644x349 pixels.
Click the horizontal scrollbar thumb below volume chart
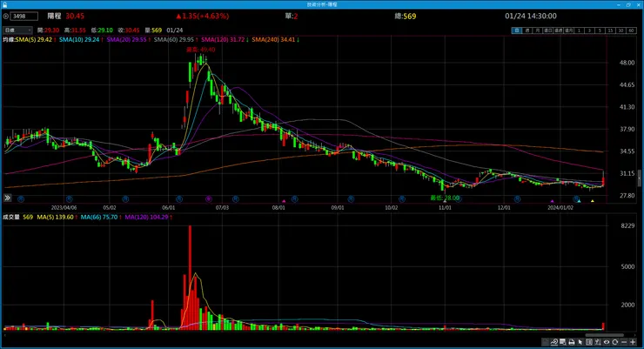tap(604, 335)
